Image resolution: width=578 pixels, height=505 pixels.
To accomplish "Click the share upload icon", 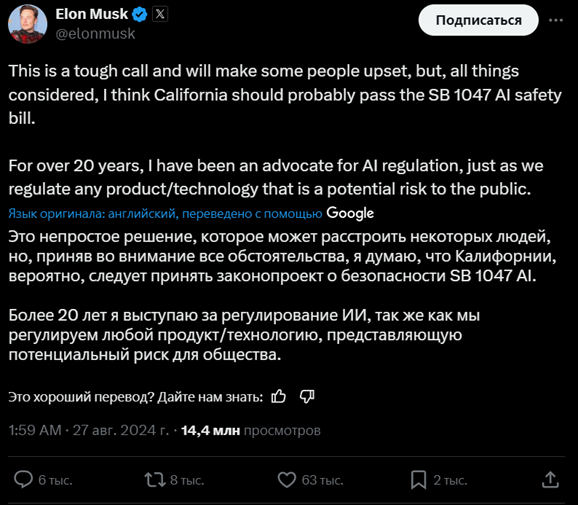I will click(x=550, y=479).
